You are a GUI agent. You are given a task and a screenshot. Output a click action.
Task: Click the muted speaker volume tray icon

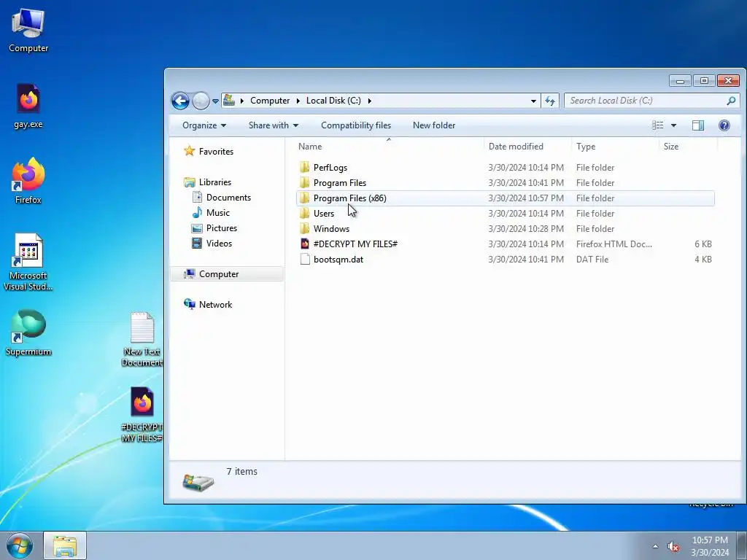pos(673,547)
